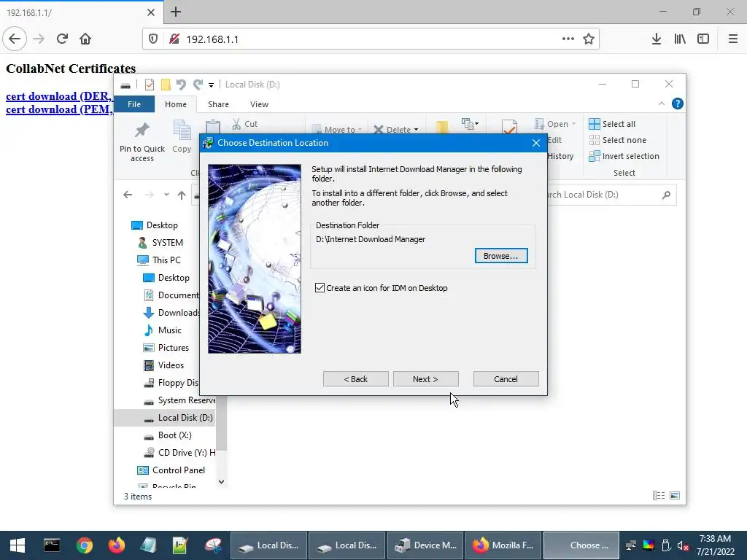The width and height of the screenshot is (747, 560).
Task: Switch to the Home ribbon tab
Action: (x=176, y=104)
